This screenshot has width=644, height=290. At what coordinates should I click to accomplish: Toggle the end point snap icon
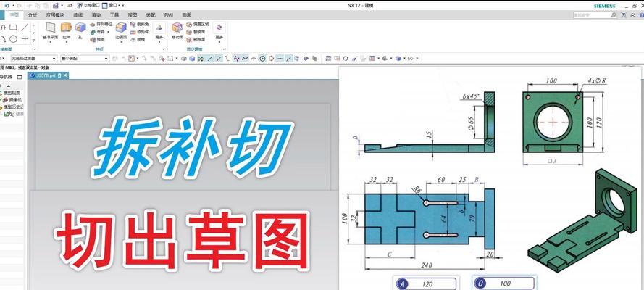[210, 59]
